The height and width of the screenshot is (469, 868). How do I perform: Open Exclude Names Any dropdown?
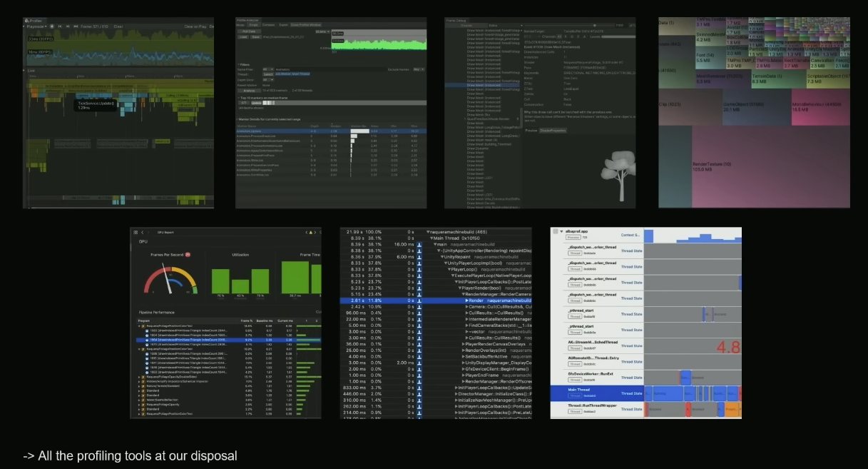click(419, 69)
